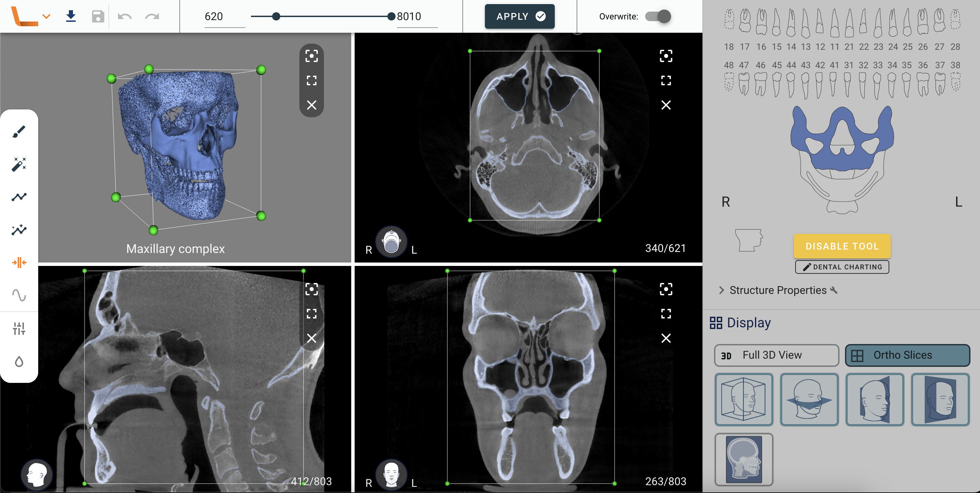Switch to Full 3D View mode

click(x=776, y=355)
